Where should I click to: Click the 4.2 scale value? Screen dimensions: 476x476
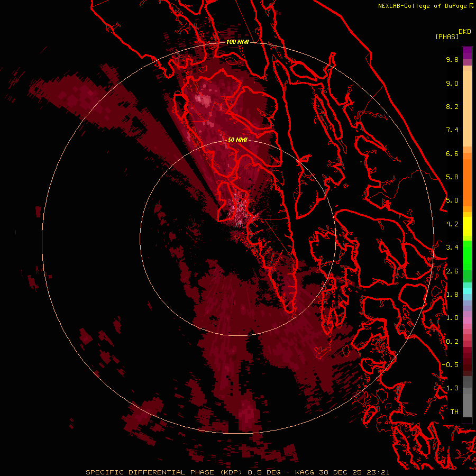452,224
